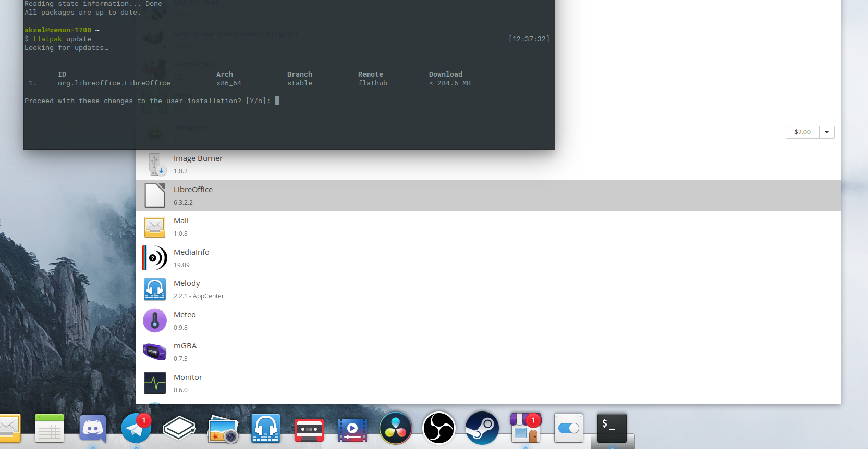Click the '2.2.1 - AppCenter' version label
This screenshot has height=449, width=868.
click(x=199, y=296)
